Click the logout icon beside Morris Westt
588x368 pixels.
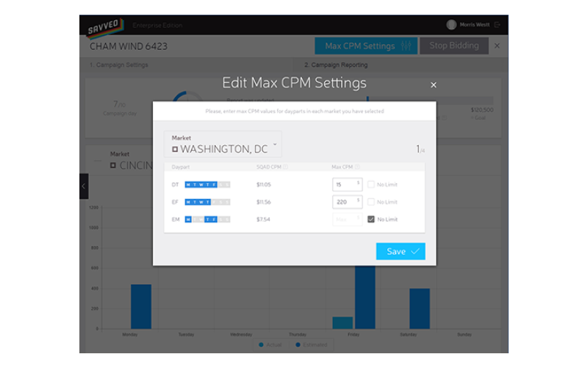pos(498,25)
